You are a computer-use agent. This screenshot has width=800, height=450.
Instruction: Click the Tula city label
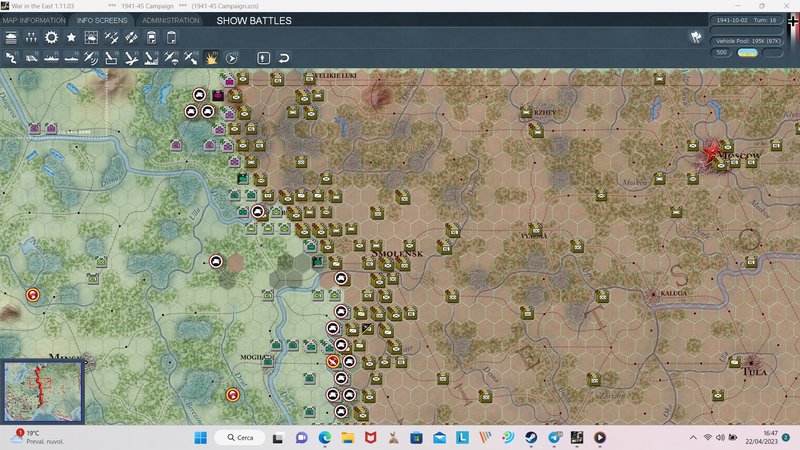point(755,372)
